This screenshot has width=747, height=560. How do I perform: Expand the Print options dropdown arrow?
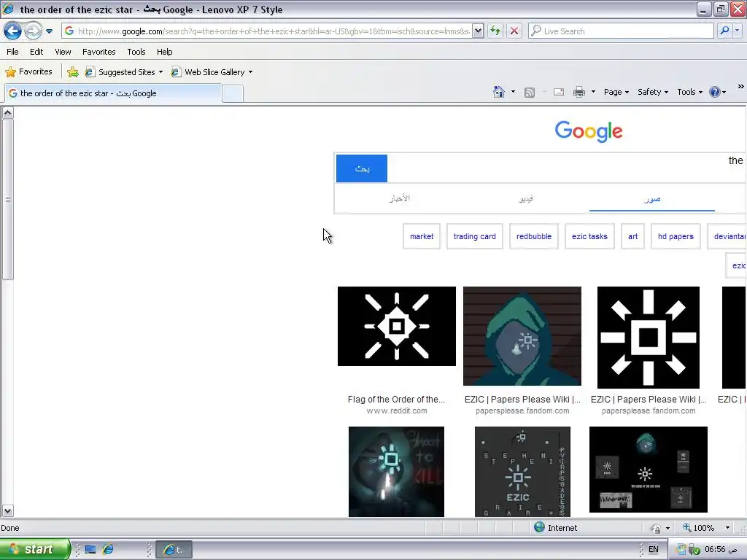(593, 92)
